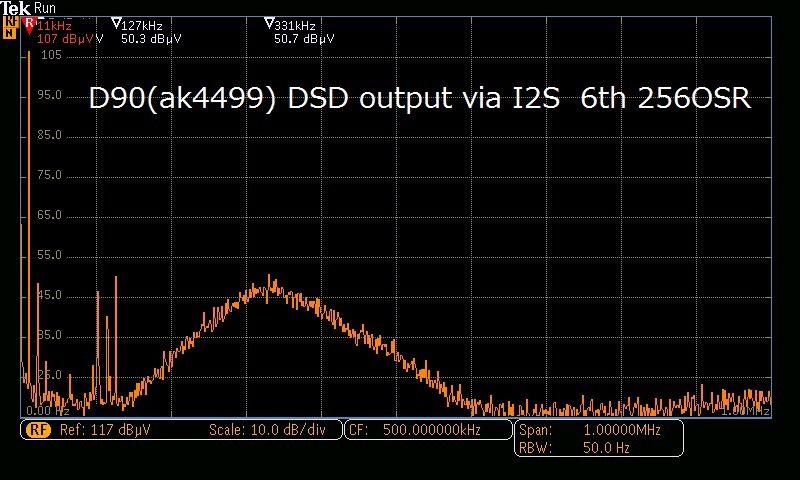Click the 0.00 Hz start frequency label
The width and height of the screenshot is (800, 480).
(47, 411)
